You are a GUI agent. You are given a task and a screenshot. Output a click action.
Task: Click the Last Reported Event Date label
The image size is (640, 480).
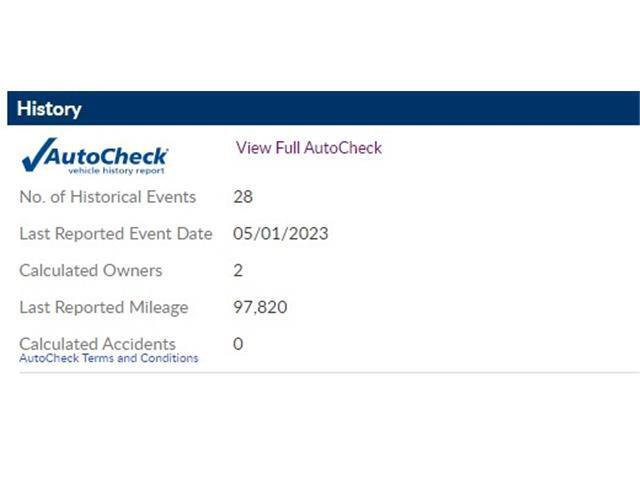116,234
